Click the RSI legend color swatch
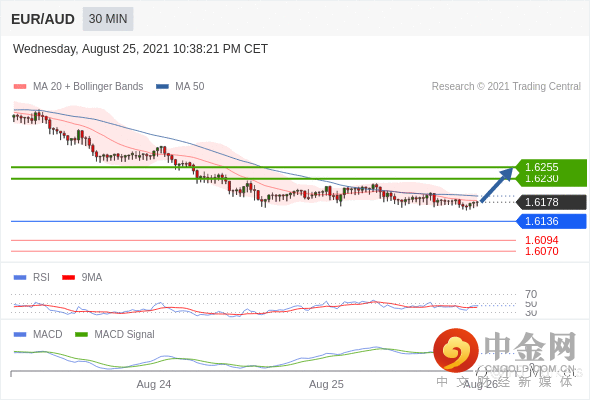This screenshot has height=400, width=590. click(20, 278)
